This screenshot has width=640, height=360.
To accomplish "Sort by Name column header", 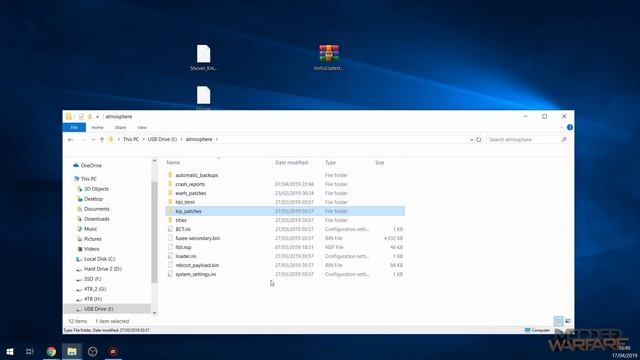I will pyautogui.click(x=173, y=162).
